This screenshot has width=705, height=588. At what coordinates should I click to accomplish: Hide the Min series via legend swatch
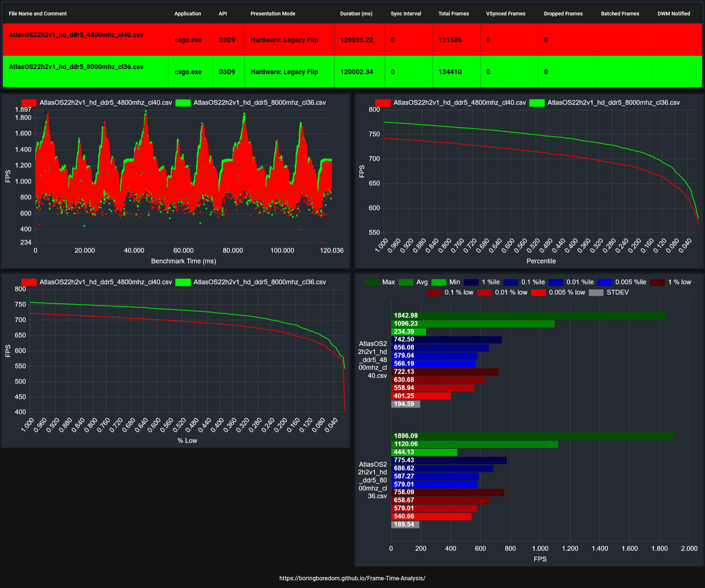tap(439, 282)
